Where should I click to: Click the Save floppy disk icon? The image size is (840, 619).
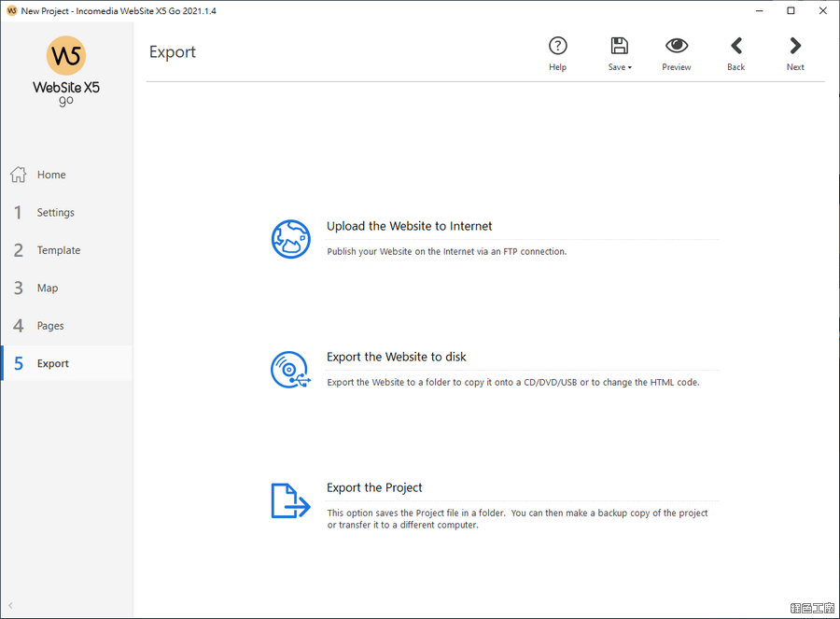(620, 46)
